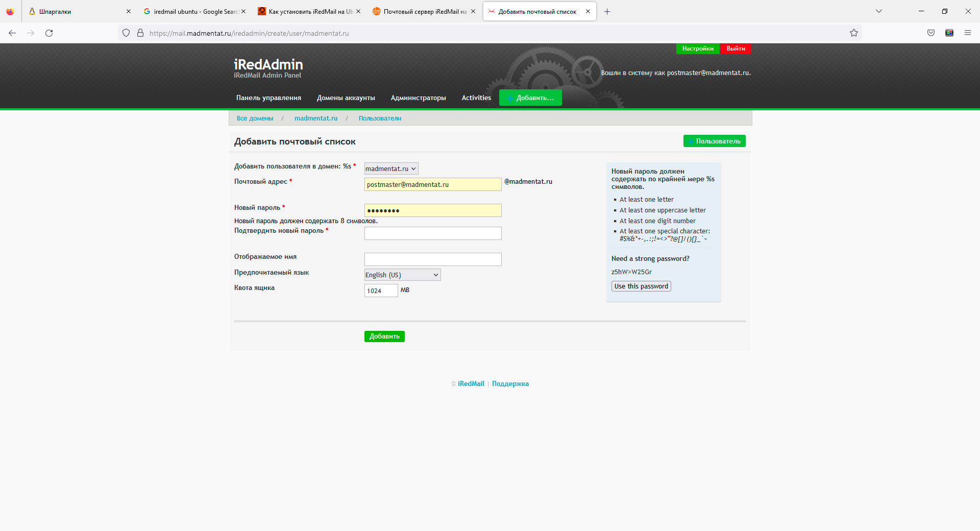Open English (US) language dropdown
The width and height of the screenshot is (980, 531).
point(402,275)
